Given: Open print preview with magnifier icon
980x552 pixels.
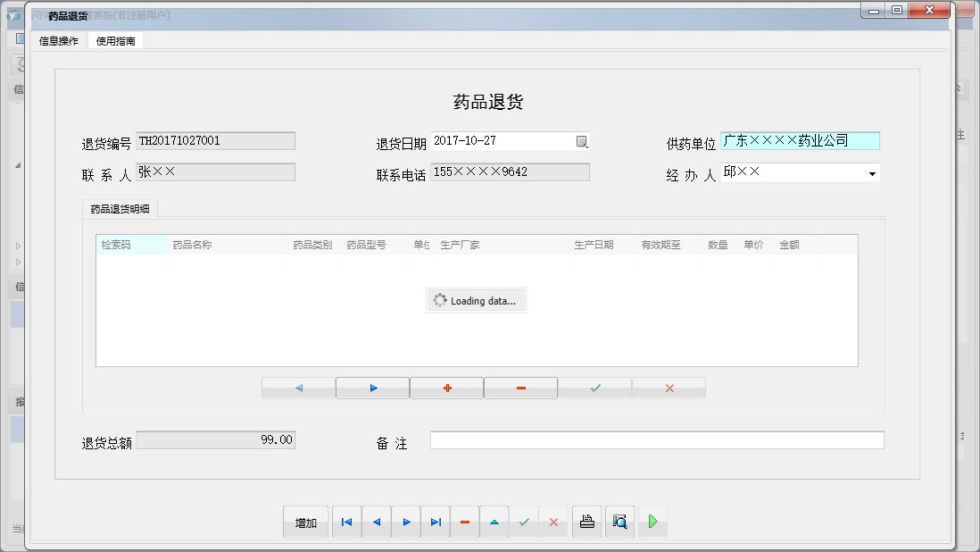Looking at the screenshot, I should (619, 523).
